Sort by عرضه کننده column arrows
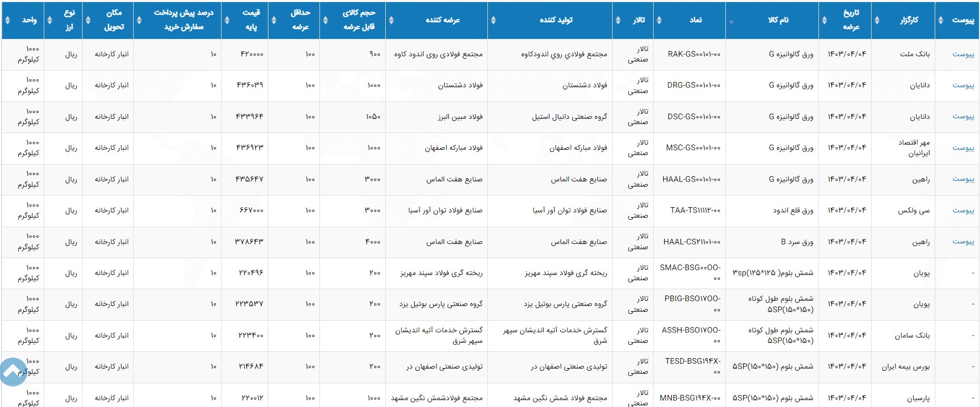980x407 pixels. point(391,20)
